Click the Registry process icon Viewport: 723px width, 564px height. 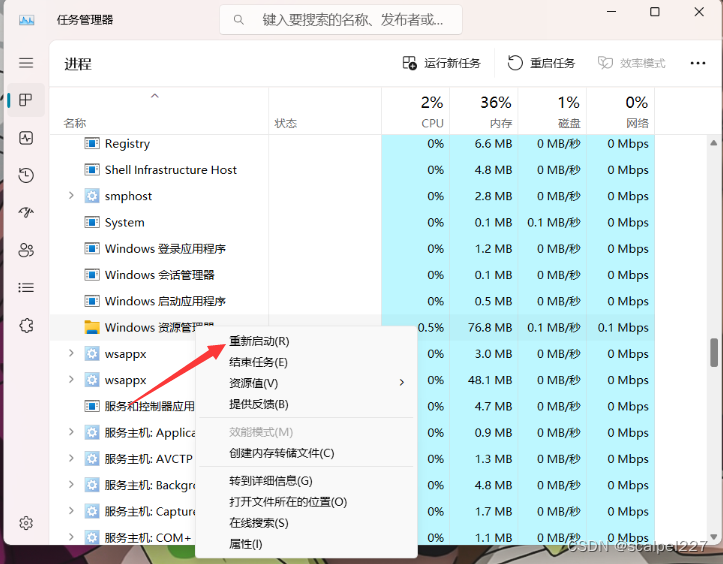pyautogui.click(x=92, y=143)
